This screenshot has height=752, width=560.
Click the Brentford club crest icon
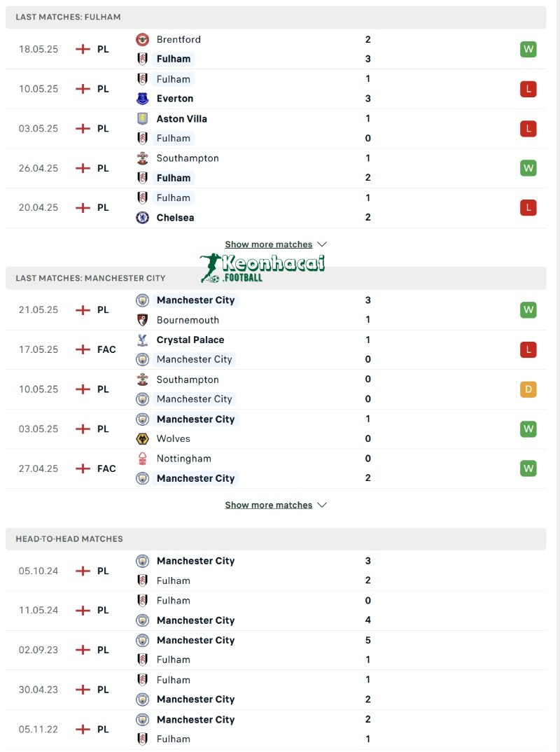coord(143,40)
